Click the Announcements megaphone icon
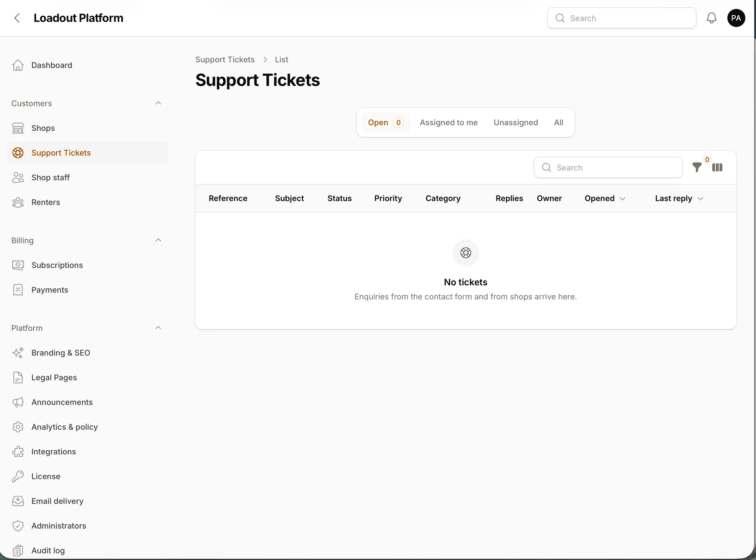 coord(18,402)
